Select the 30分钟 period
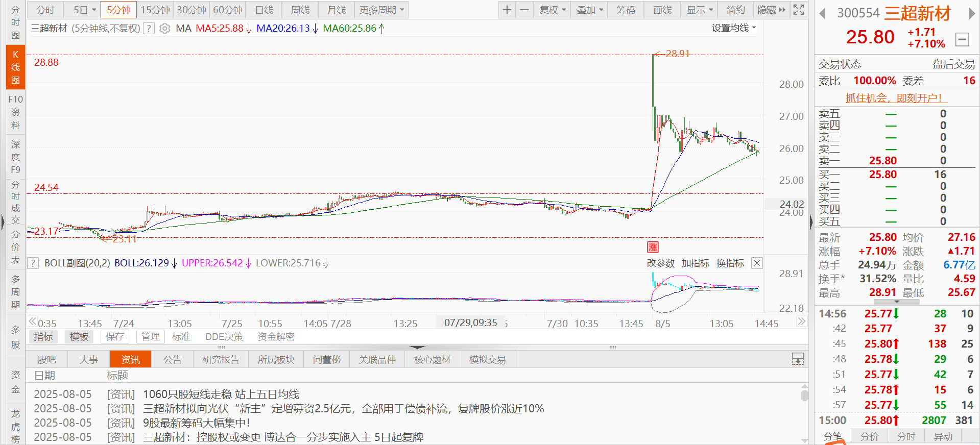Image resolution: width=980 pixels, height=445 pixels. [192, 10]
